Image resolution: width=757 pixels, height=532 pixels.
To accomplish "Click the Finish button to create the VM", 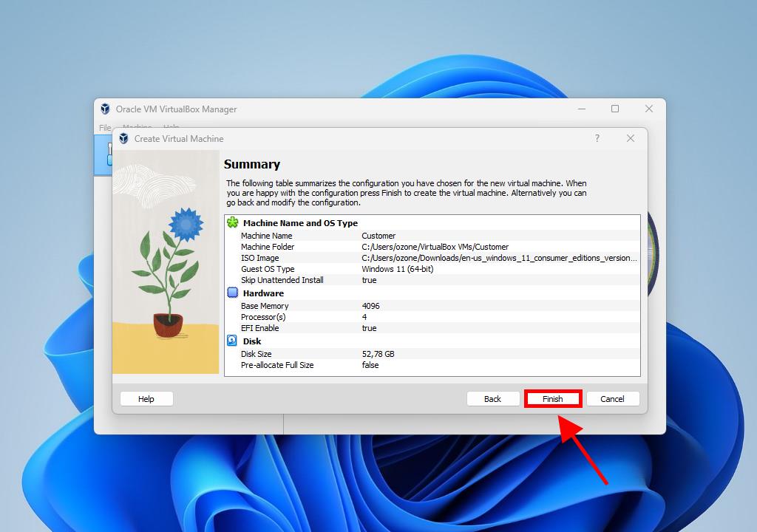I will pyautogui.click(x=553, y=399).
